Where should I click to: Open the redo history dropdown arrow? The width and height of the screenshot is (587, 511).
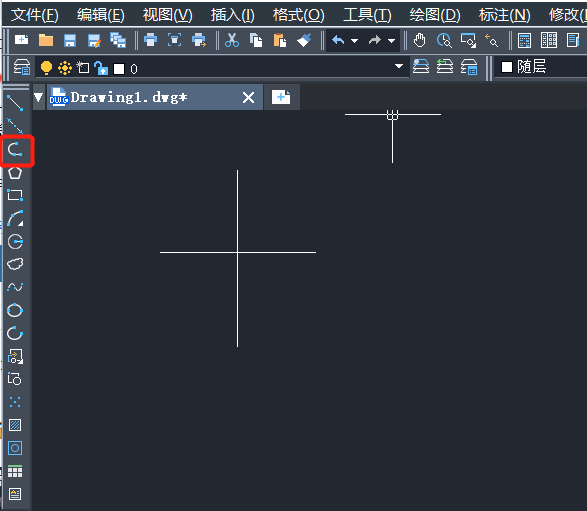tap(391, 41)
